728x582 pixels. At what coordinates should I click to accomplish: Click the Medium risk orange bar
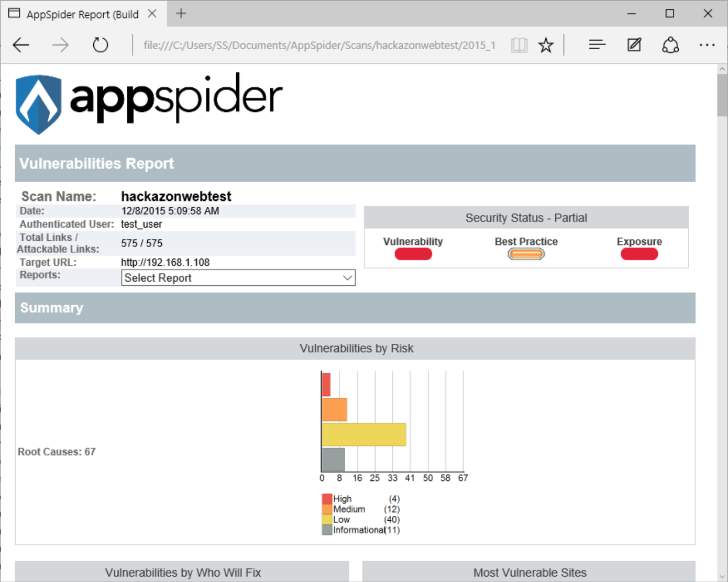pos(334,410)
